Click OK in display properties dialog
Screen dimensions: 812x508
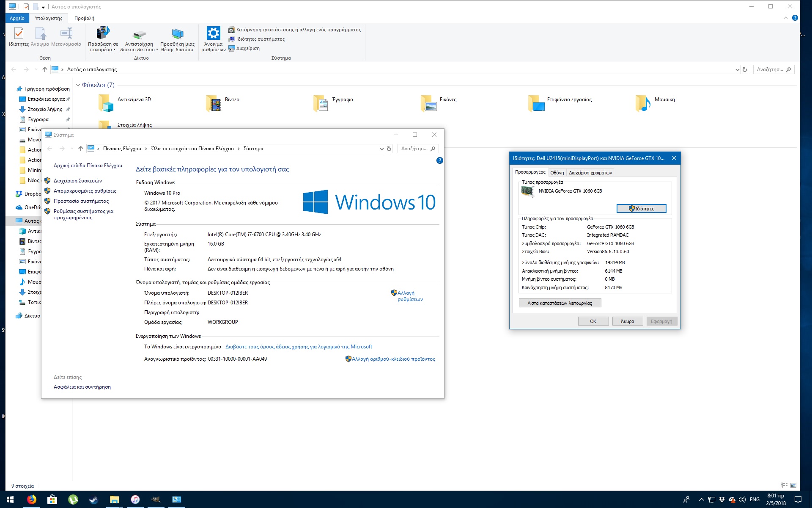pos(593,321)
